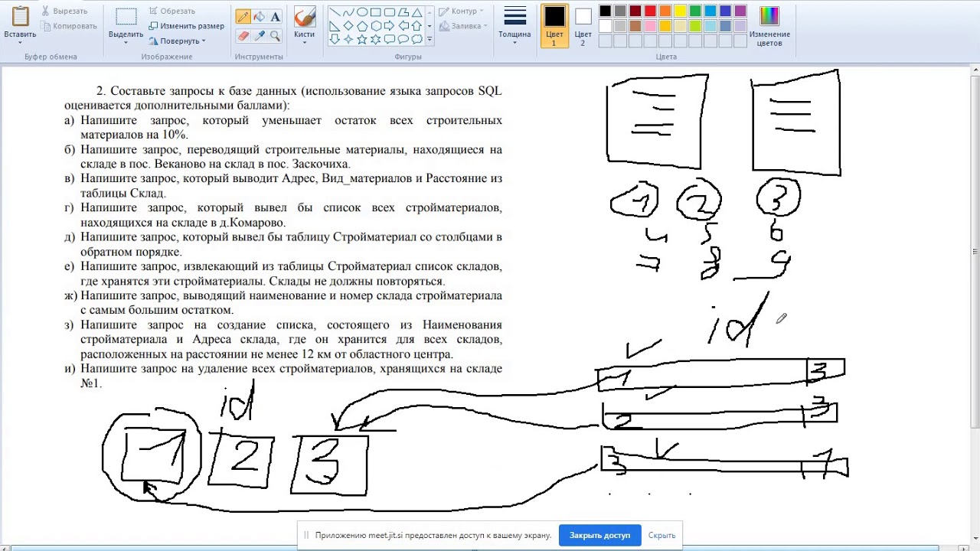Open Изменение цветов color editor
The image size is (980, 551).
click(x=769, y=26)
